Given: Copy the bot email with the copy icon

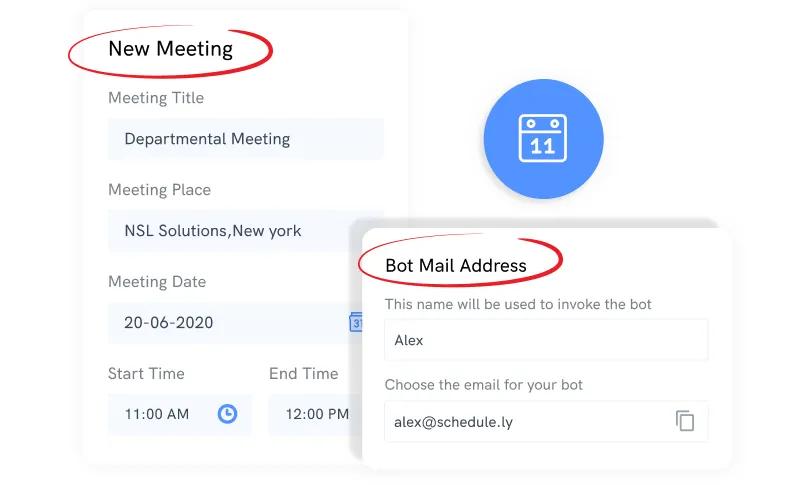Looking at the screenshot, I should (685, 421).
